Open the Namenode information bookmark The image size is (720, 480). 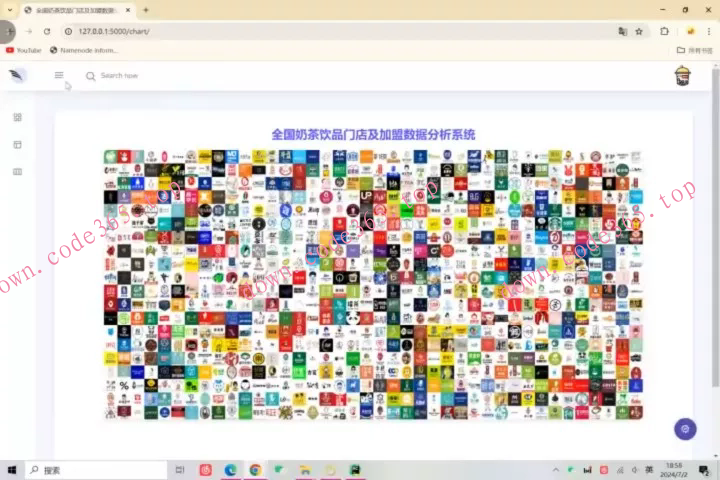pos(84,50)
